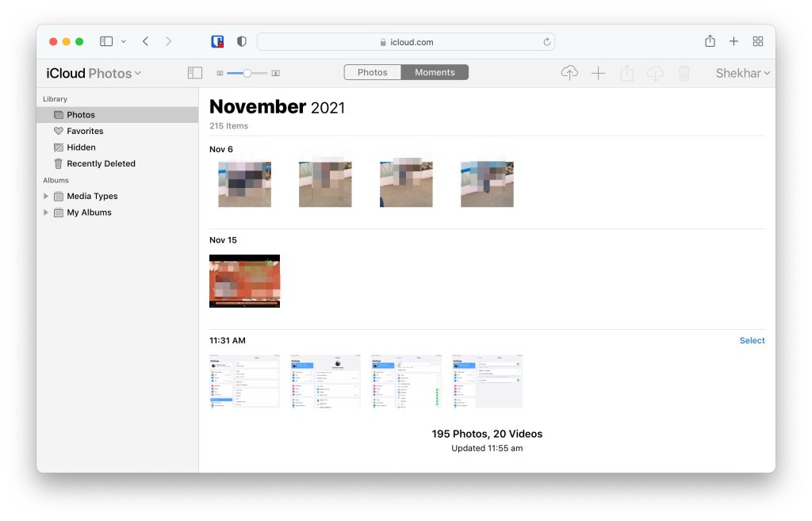Open the second 11:31 AM screenshot thumbnail
812x521 pixels.
pos(325,381)
